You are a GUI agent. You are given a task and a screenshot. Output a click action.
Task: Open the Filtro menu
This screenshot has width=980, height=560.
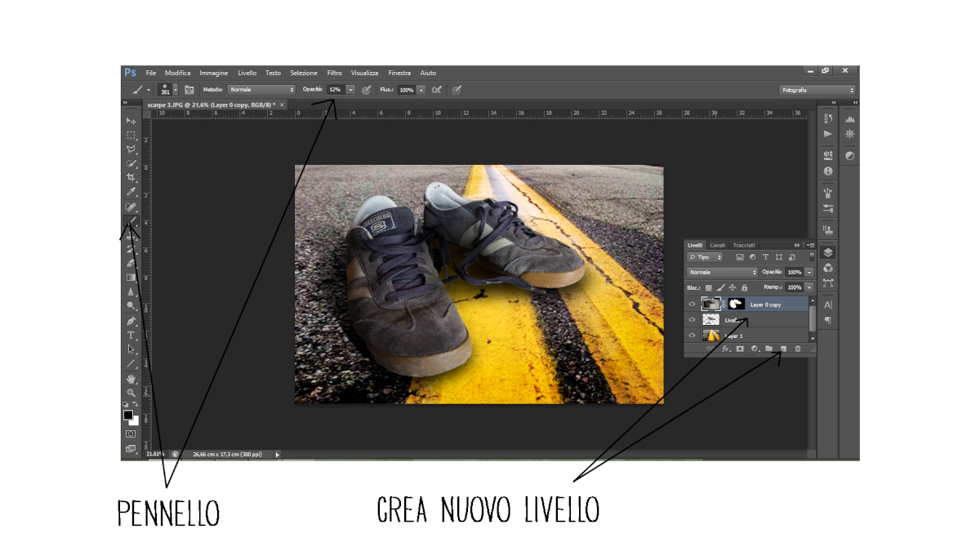tap(335, 73)
